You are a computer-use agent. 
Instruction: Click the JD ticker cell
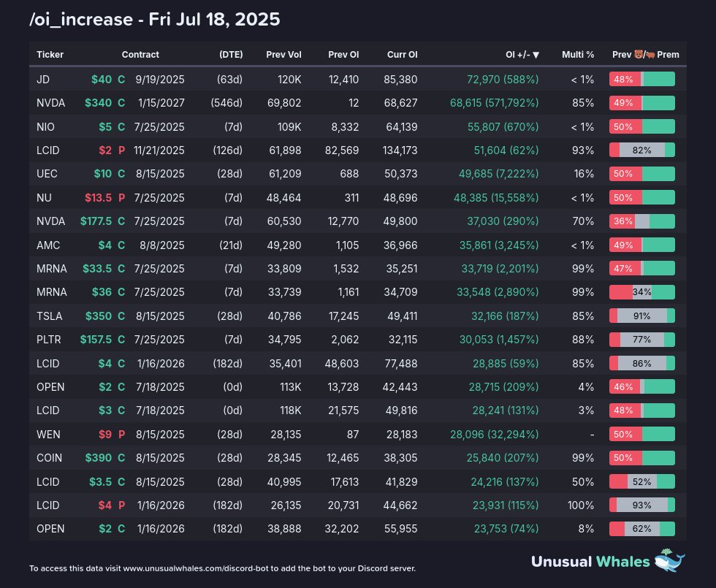pos(43,80)
